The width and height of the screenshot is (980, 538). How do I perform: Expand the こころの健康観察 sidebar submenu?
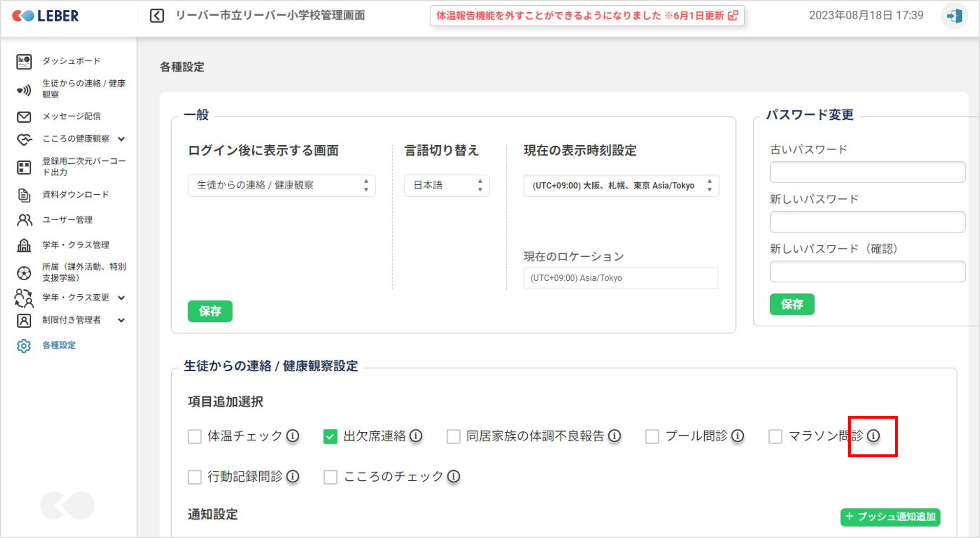(x=121, y=139)
